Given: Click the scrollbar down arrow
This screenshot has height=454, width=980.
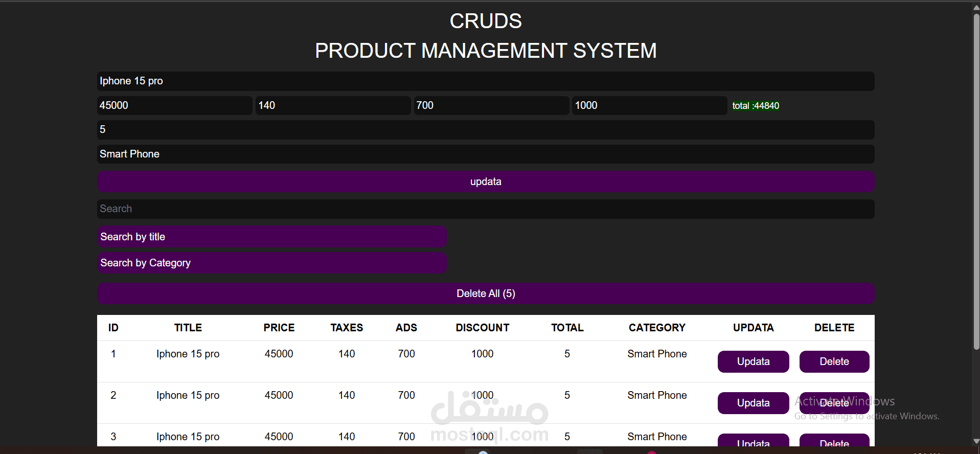Looking at the screenshot, I should (976, 442).
